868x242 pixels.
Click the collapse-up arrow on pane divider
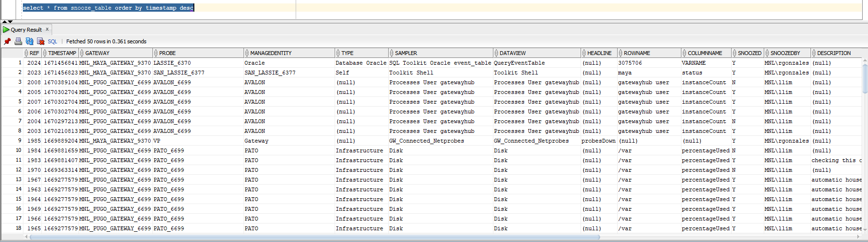(x=4, y=21)
